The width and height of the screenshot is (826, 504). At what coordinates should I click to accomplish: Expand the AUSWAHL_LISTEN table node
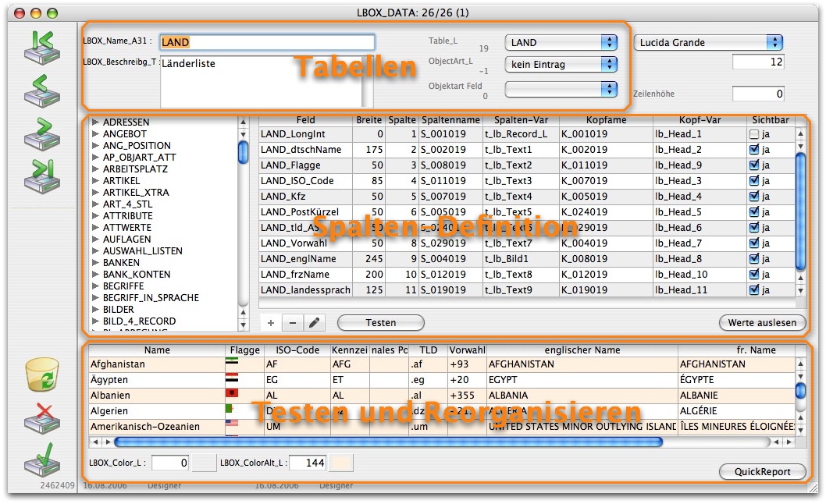[95, 250]
